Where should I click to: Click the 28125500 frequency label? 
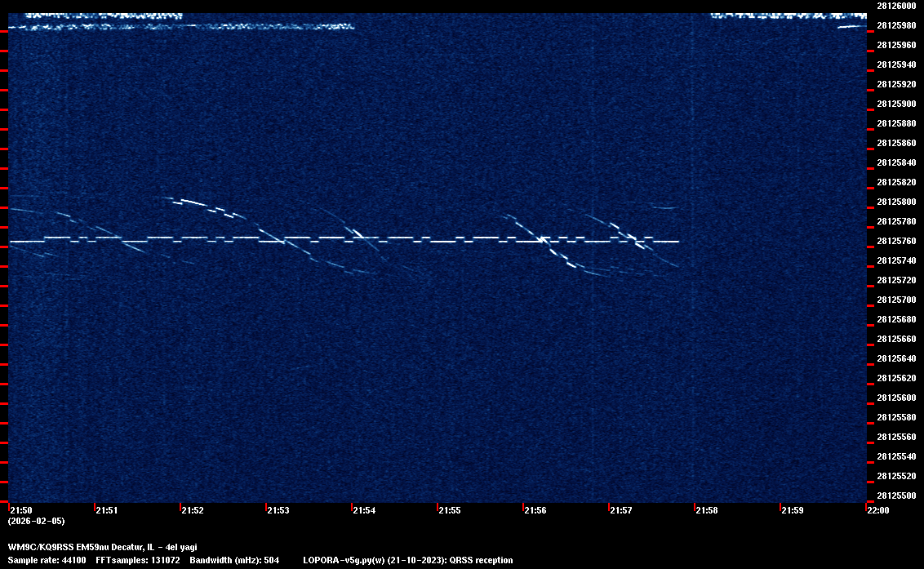coord(895,496)
